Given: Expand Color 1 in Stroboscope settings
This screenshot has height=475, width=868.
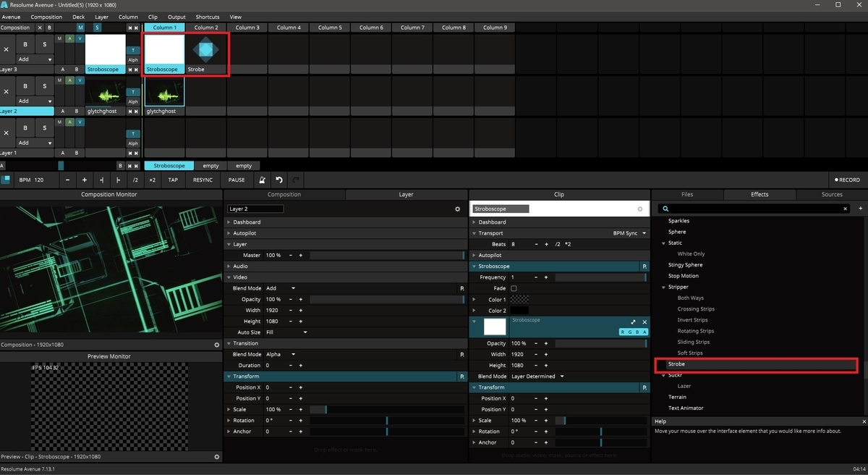Looking at the screenshot, I should 475,299.
